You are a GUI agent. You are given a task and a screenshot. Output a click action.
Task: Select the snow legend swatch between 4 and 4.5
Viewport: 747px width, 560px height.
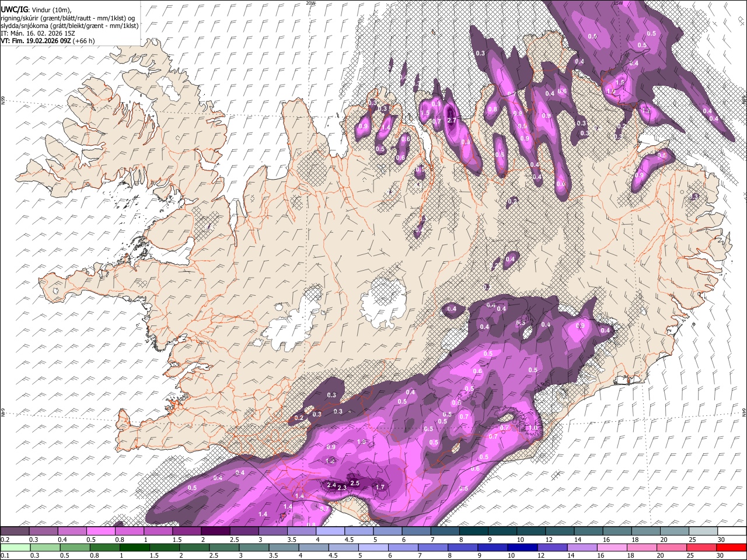(x=330, y=531)
